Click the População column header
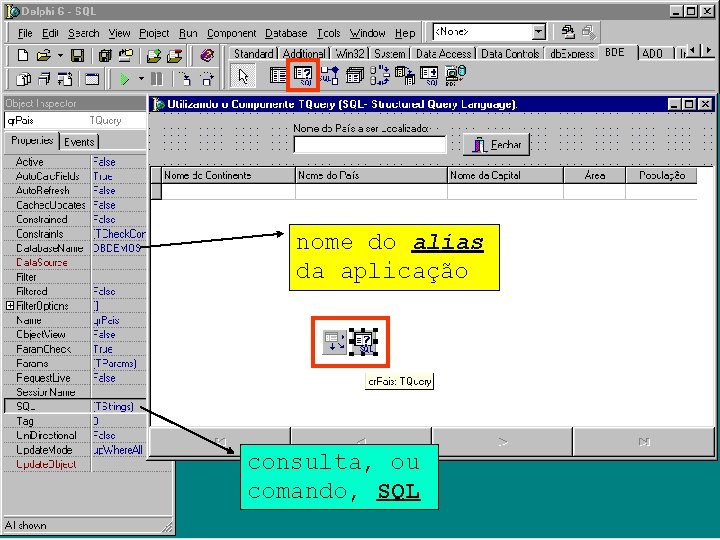 (x=662, y=175)
